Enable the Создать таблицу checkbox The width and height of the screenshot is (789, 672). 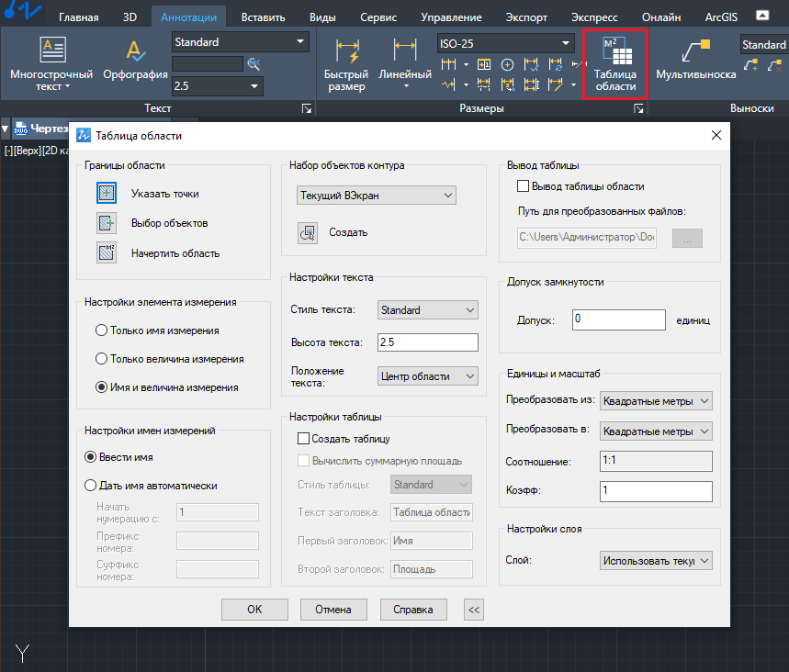303,439
